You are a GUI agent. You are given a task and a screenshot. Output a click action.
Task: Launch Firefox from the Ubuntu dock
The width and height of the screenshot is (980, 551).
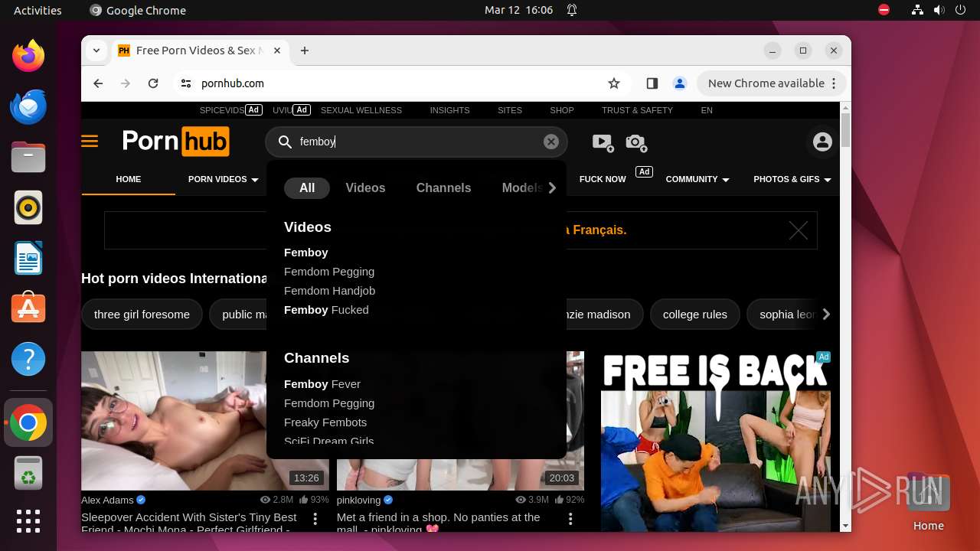(28, 56)
